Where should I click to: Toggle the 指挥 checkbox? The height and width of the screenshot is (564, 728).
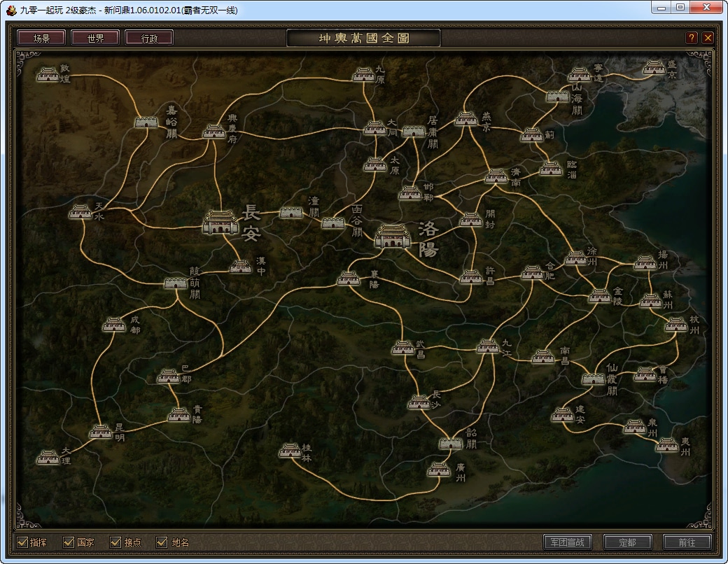tap(22, 542)
